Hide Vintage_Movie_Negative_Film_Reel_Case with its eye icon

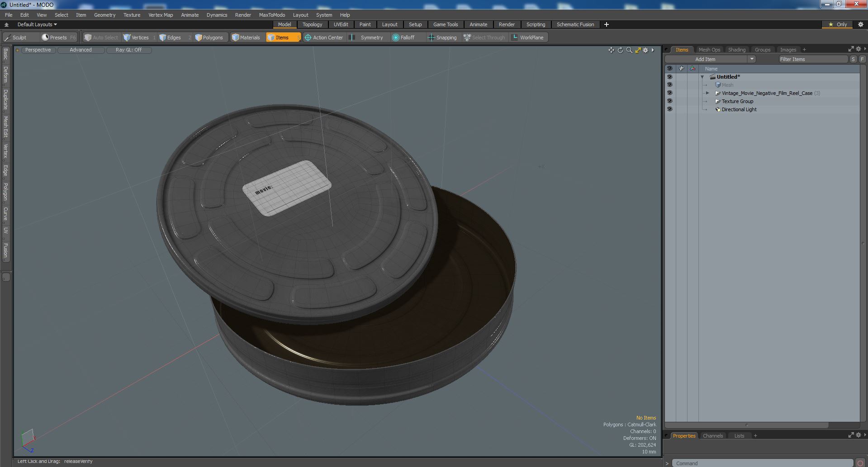[669, 93]
